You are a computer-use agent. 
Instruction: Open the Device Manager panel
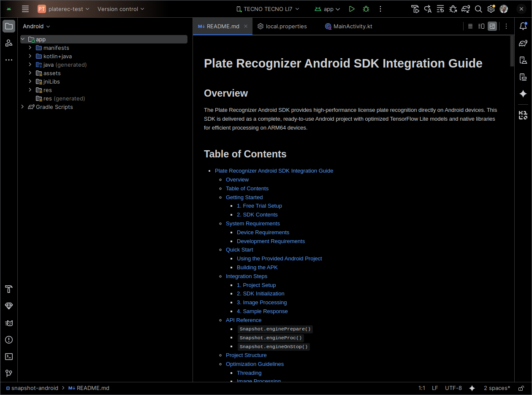pos(523,60)
